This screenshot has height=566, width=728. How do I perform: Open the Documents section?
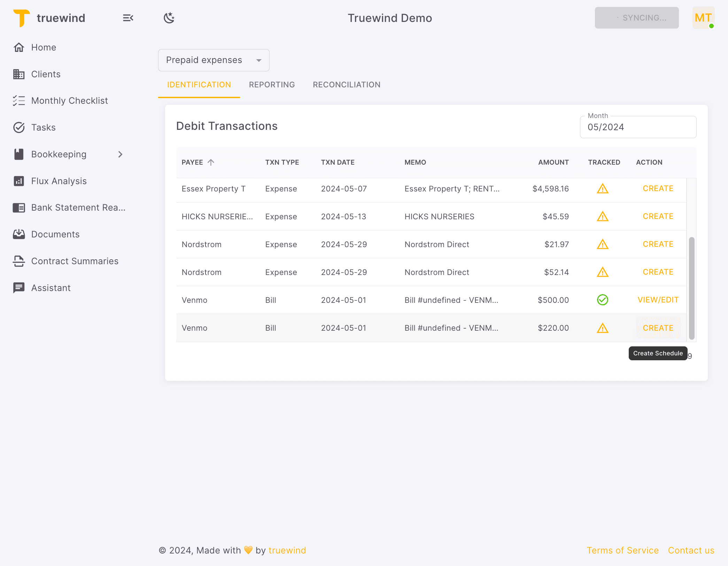pos(55,234)
